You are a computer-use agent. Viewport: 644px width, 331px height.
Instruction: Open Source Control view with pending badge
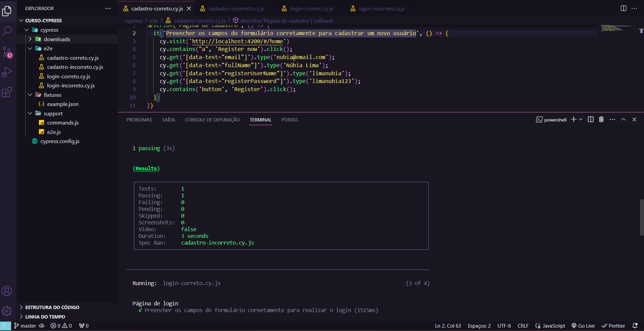pyautogui.click(x=7, y=52)
